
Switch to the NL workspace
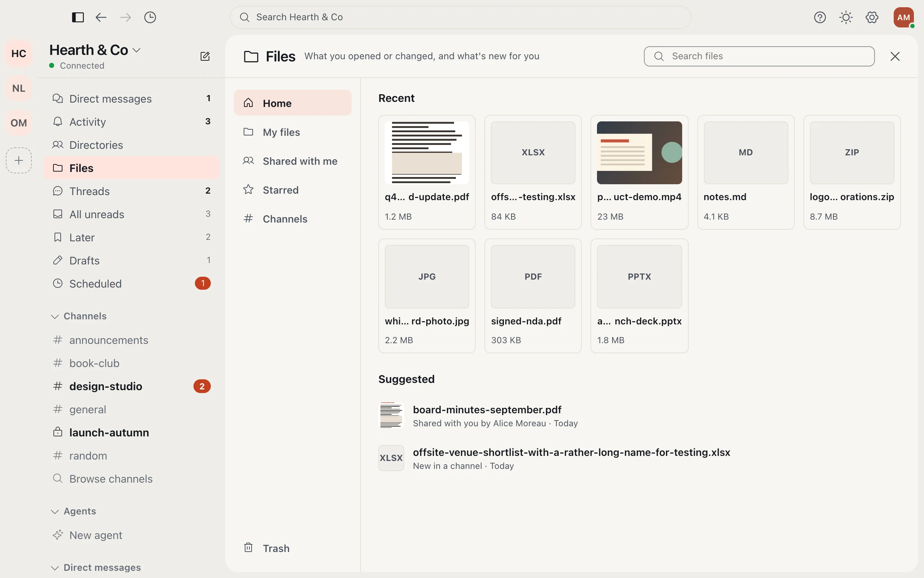click(x=19, y=88)
